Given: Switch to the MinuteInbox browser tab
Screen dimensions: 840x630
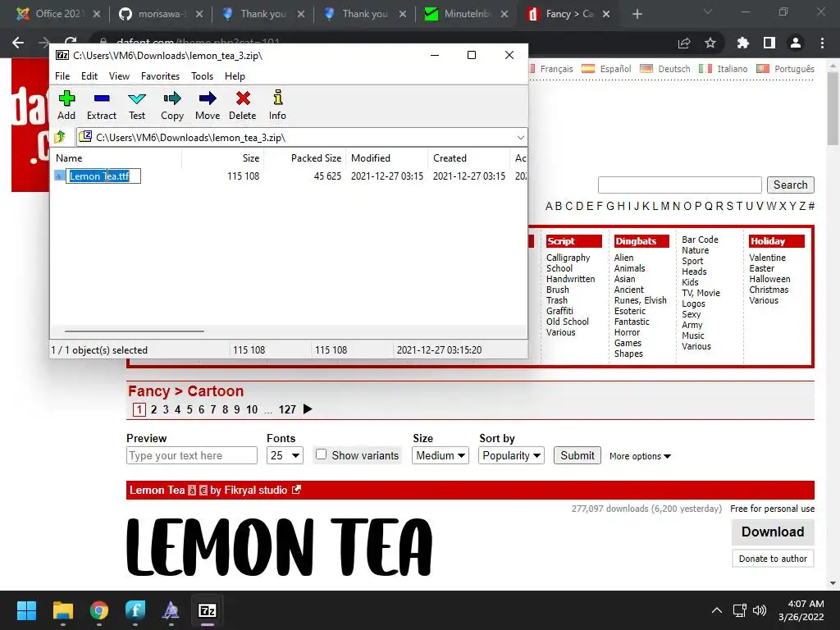Looking at the screenshot, I should pos(466,14).
